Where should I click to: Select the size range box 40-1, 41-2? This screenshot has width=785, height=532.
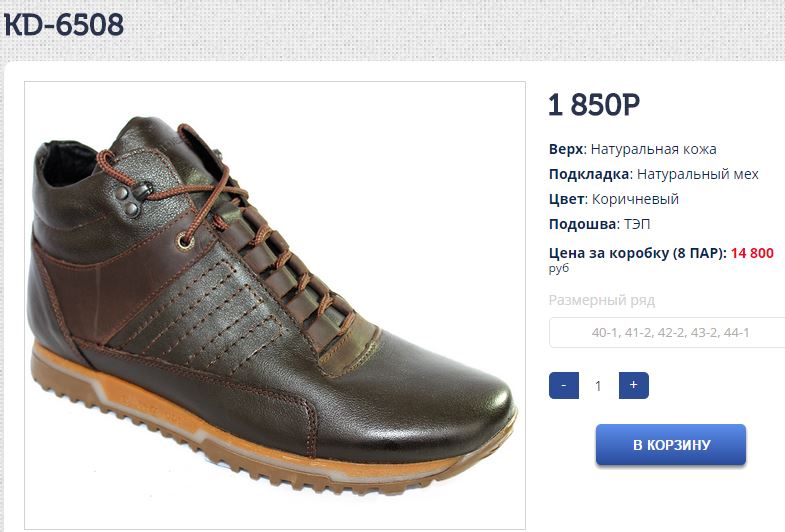pyautogui.click(x=669, y=333)
